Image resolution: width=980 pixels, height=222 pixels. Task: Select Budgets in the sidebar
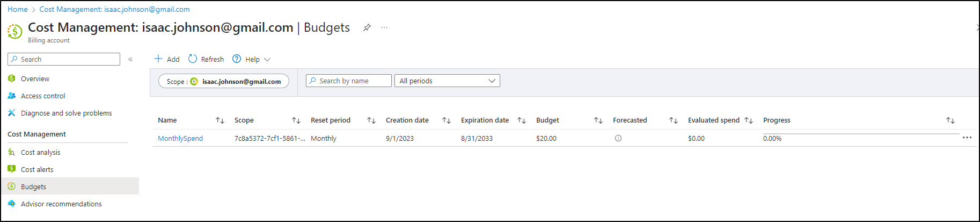coord(69,187)
